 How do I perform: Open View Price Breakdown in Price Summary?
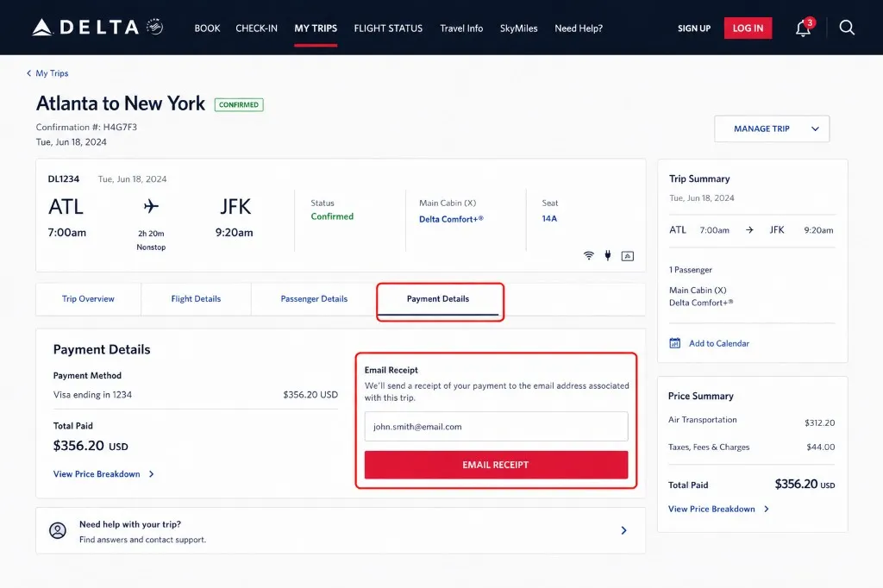click(718, 510)
